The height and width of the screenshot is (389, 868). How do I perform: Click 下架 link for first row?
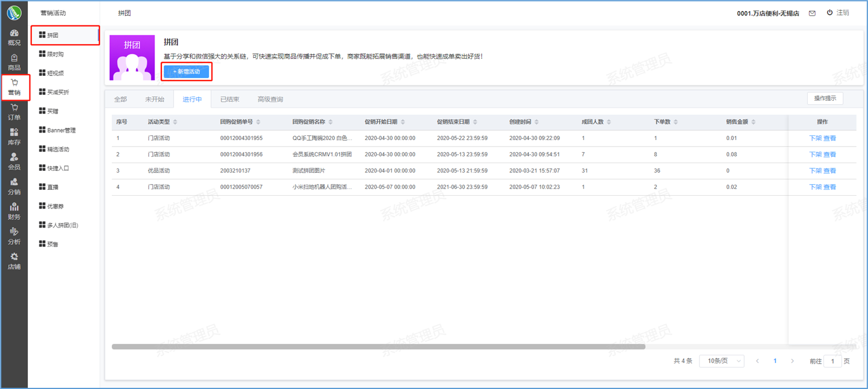(815, 138)
